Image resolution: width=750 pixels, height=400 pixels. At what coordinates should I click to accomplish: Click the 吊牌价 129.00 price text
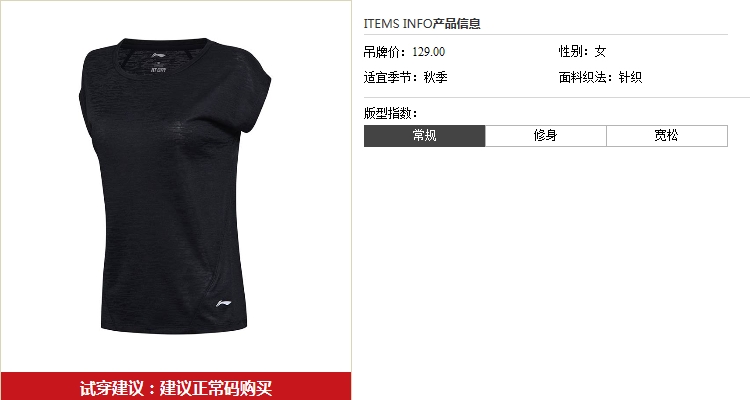404,52
